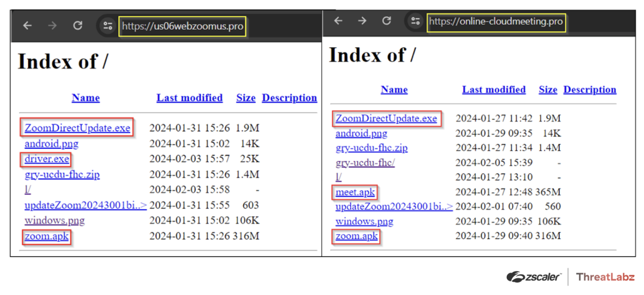
Task: Refresh the online-cloudmeeting.pro page
Action: click(386, 21)
